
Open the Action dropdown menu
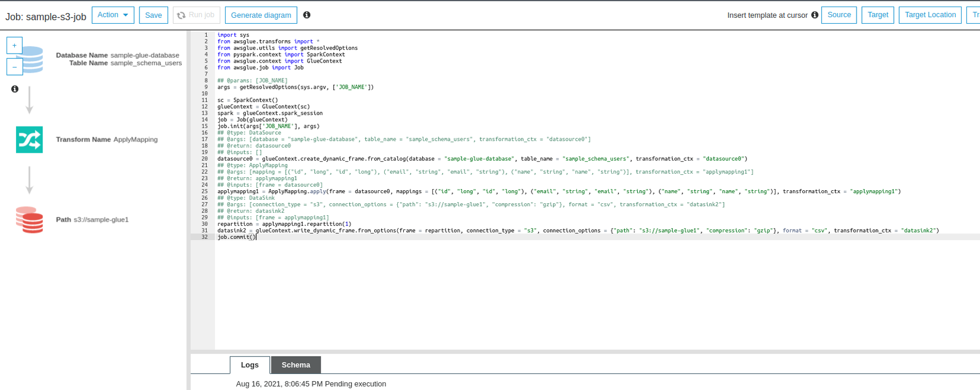113,15
